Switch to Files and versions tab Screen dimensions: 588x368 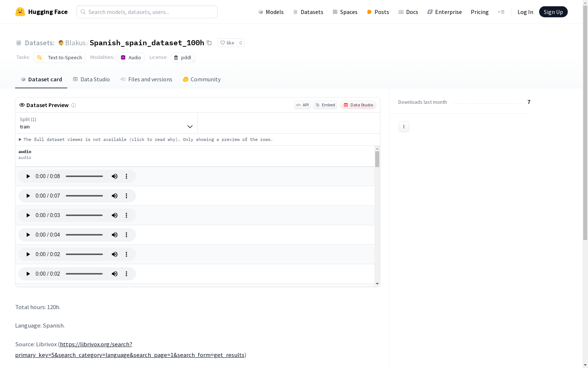146,79
